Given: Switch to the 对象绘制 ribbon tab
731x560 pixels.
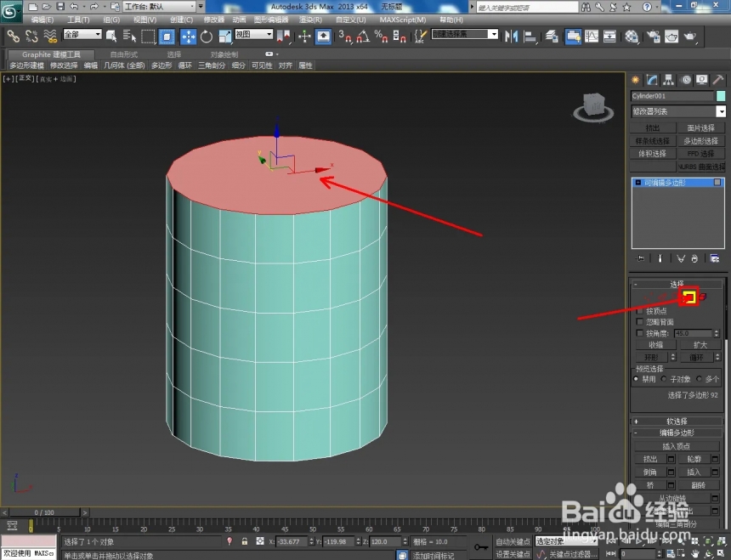Looking at the screenshot, I should (x=224, y=54).
